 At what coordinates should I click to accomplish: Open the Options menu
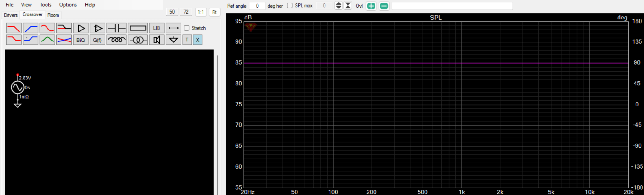pos(68,5)
